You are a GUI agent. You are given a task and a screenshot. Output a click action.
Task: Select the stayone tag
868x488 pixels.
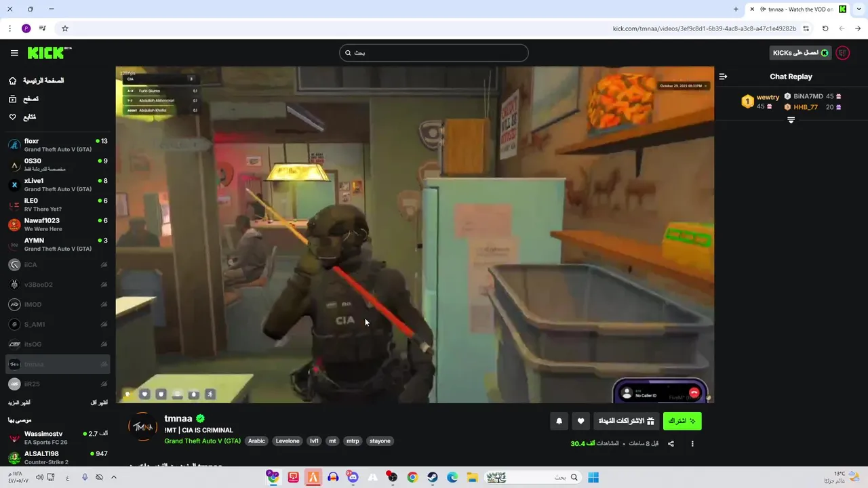pos(380,441)
